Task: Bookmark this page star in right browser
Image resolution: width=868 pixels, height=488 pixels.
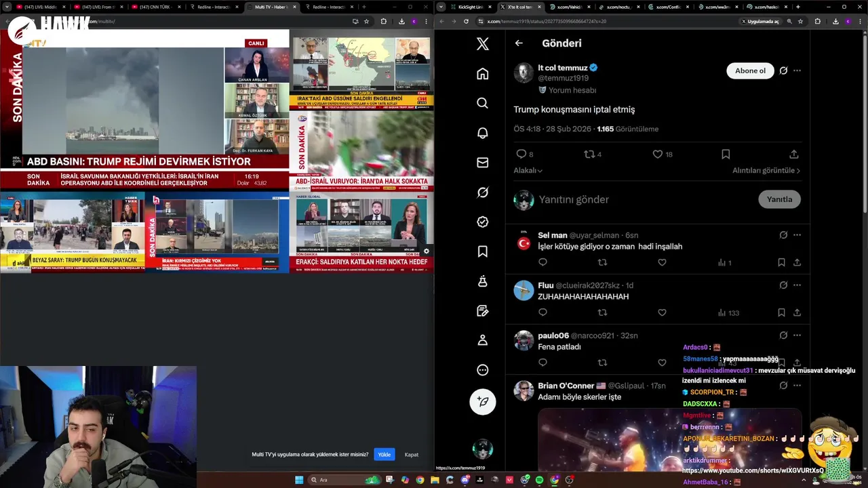Action: coord(800,21)
